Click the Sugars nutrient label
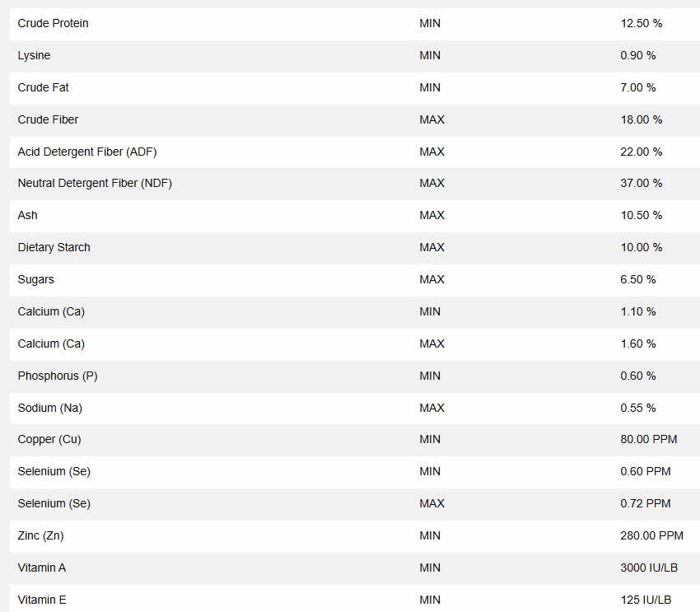The height and width of the screenshot is (612, 700). 35,279
